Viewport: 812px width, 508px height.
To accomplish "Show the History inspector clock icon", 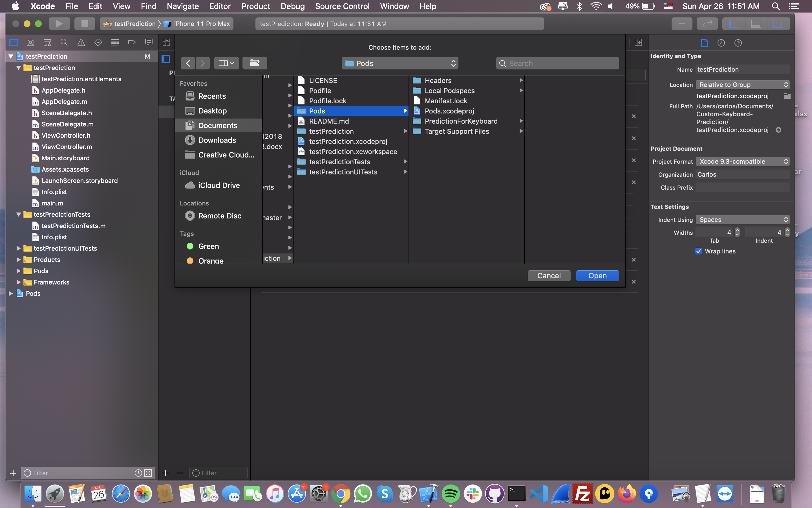I will point(721,43).
